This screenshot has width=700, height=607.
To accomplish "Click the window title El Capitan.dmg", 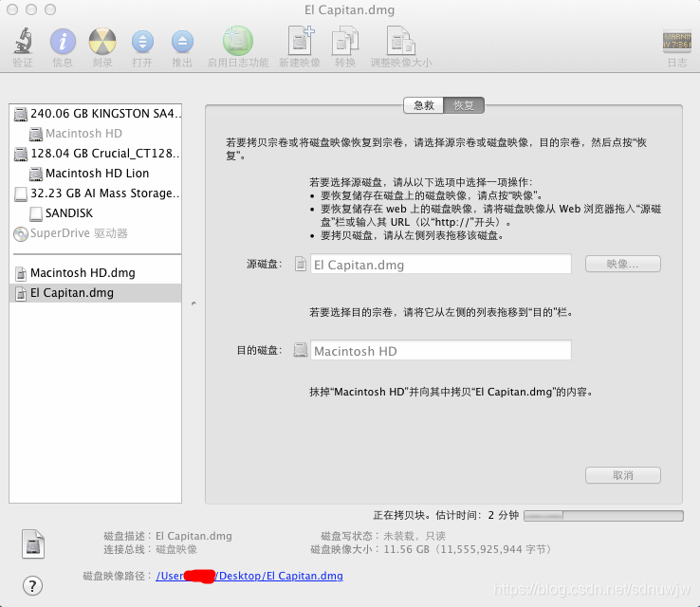I will point(350,9).
